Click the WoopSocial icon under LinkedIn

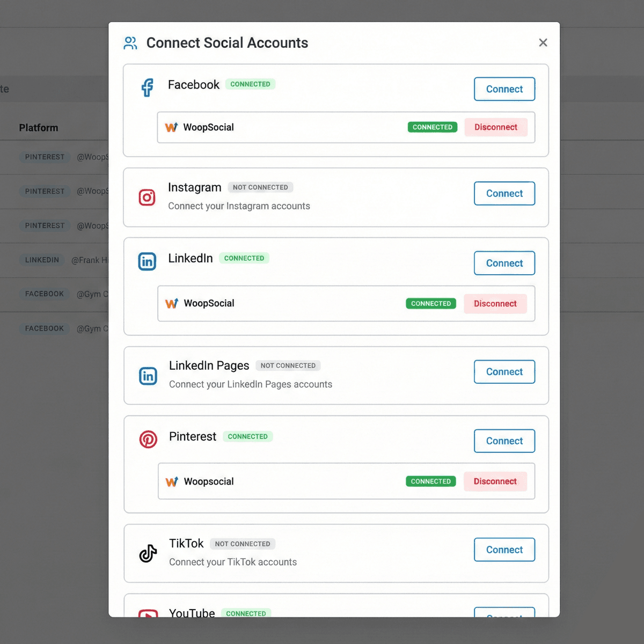pyautogui.click(x=171, y=303)
